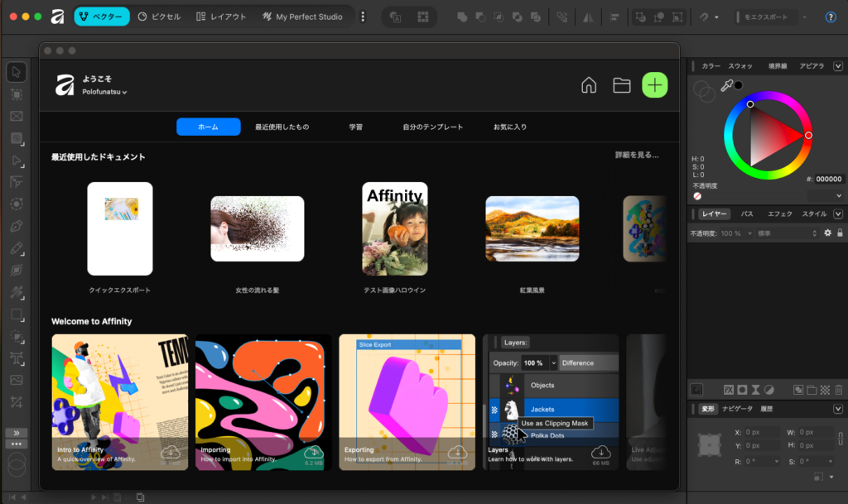Click the green new document plus button
Viewport: 848px width, 504px height.
point(654,84)
